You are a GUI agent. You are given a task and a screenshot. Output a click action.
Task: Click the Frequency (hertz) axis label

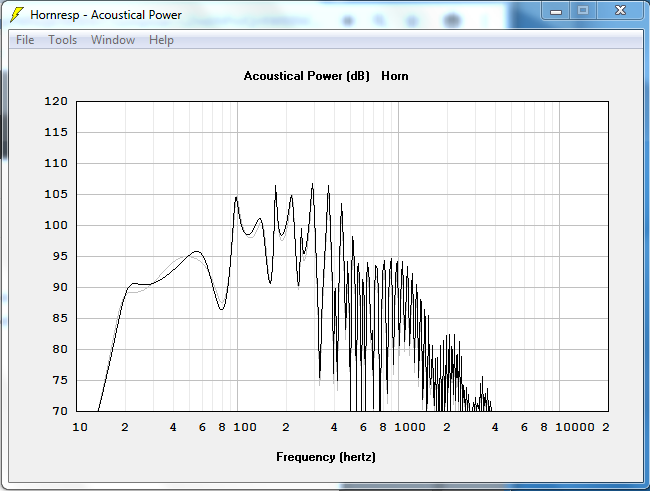pos(326,457)
